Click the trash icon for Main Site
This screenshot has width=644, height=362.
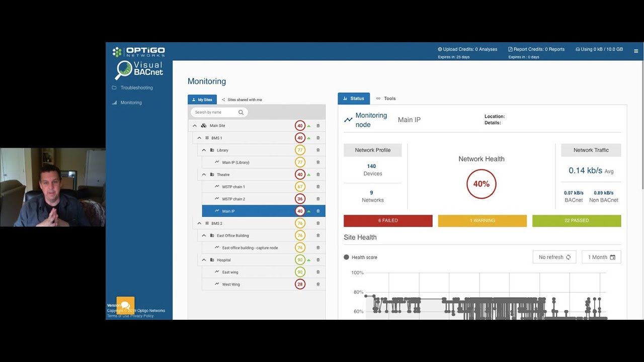318,126
